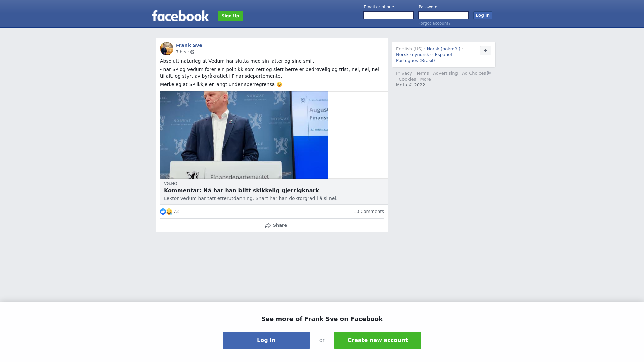
Task: Expand the More footer dropdown
Action: (427, 79)
